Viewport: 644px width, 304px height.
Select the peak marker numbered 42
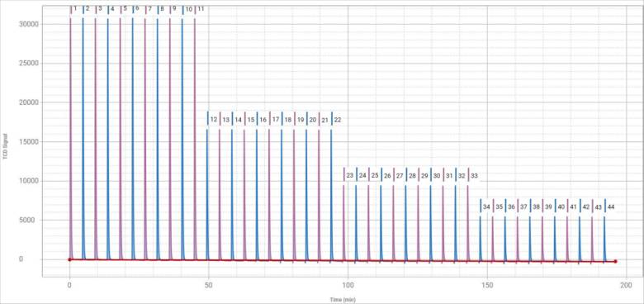tap(585, 207)
